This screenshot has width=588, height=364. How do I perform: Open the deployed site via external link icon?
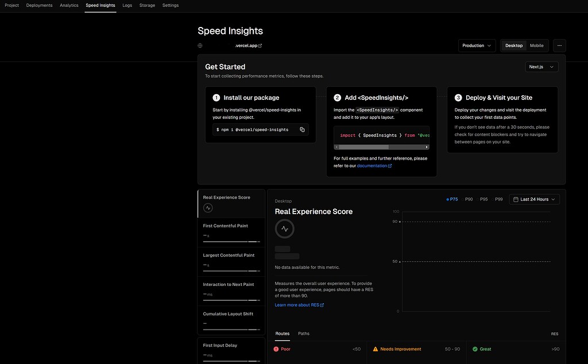coord(260,45)
